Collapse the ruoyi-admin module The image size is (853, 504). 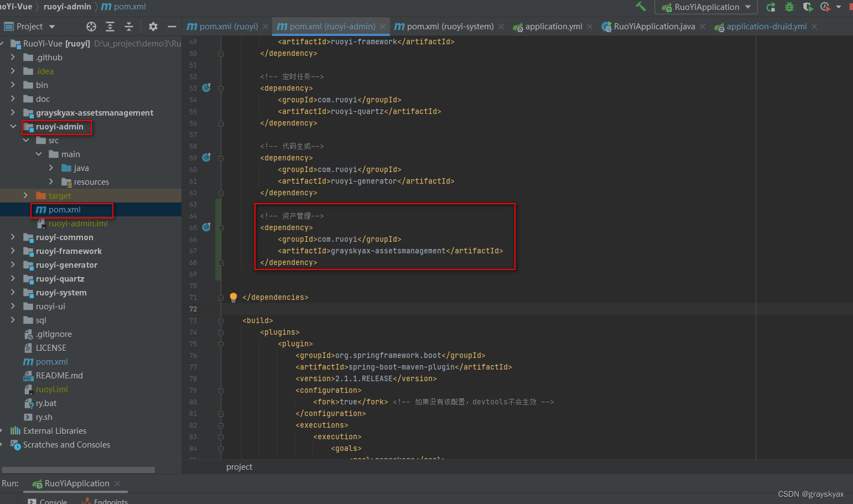pos(13,126)
